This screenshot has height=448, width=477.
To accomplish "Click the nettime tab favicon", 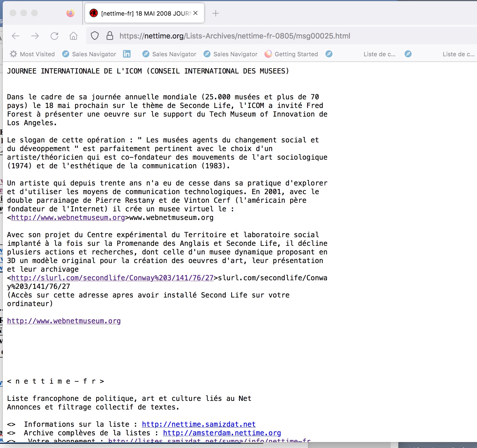I will pos(94,13).
